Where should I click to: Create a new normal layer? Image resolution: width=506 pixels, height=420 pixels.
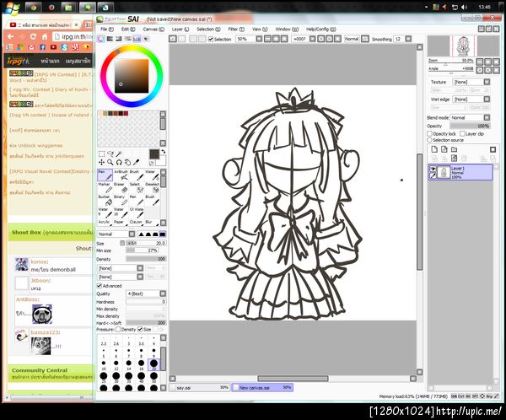click(434, 149)
